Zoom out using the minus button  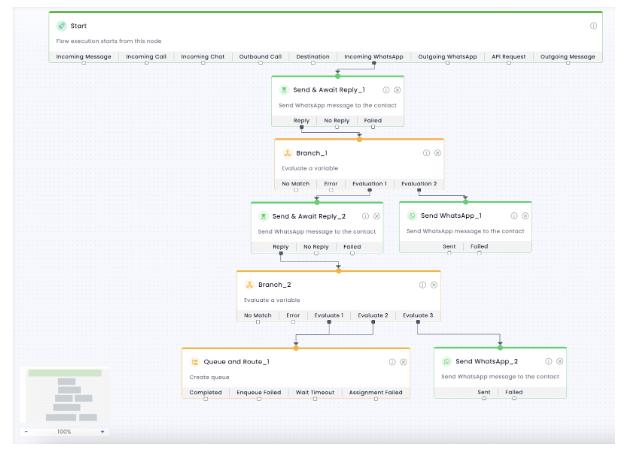click(x=26, y=432)
